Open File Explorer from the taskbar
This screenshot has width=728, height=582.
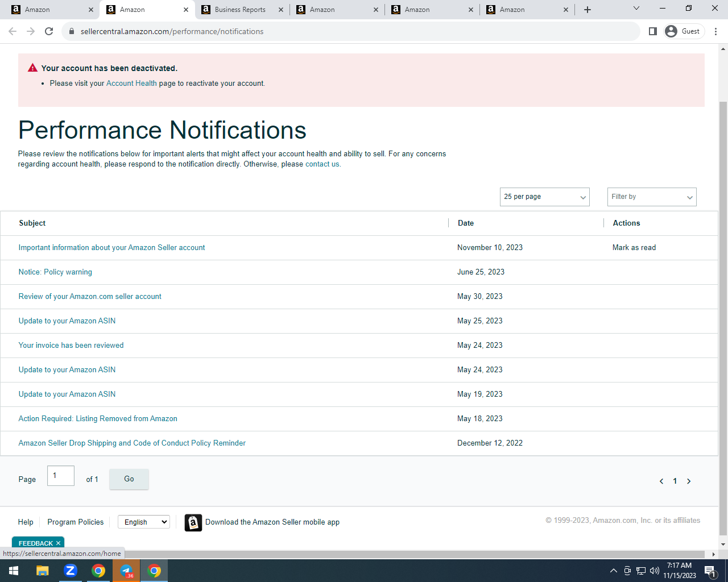tap(43, 571)
